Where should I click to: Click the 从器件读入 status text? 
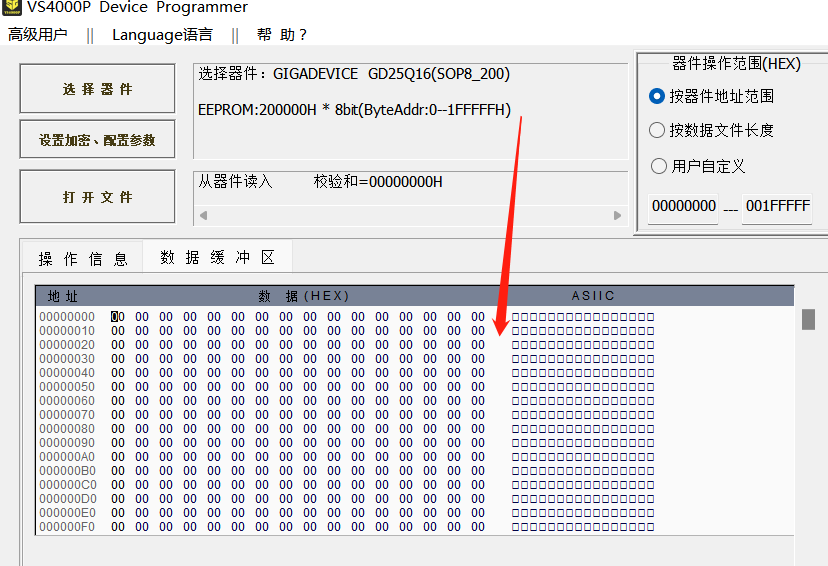click(x=236, y=182)
